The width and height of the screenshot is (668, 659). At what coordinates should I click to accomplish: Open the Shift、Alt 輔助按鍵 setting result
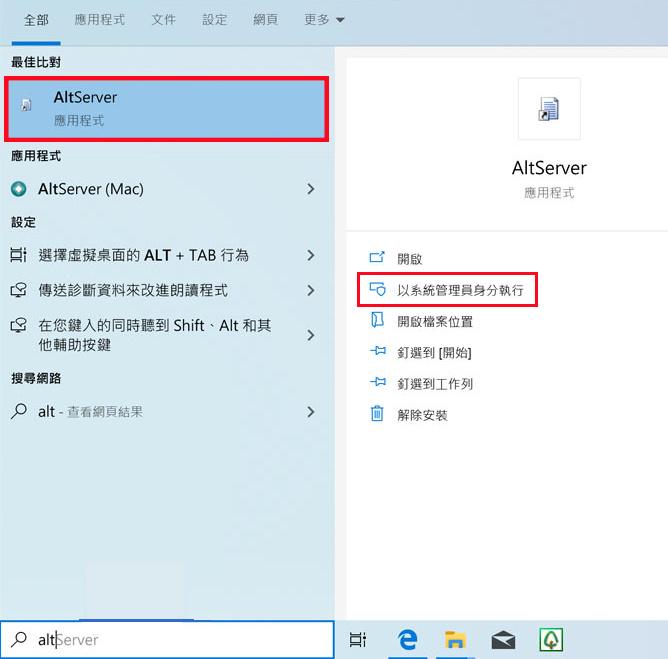167,335
